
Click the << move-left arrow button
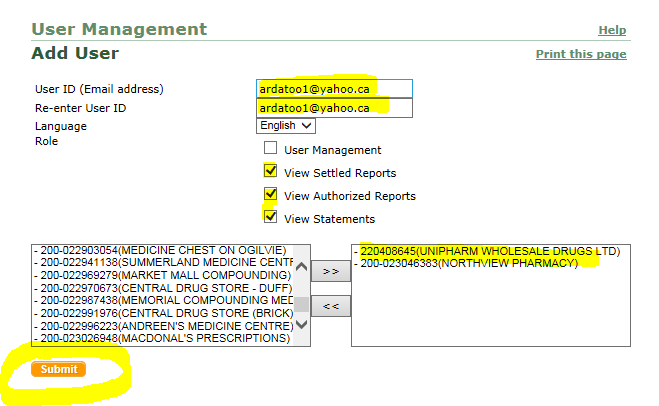click(x=331, y=306)
